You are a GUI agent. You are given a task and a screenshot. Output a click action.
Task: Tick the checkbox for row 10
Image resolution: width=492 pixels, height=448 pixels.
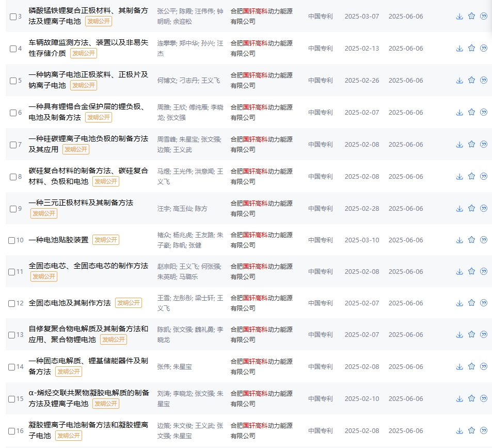[x=11, y=240]
